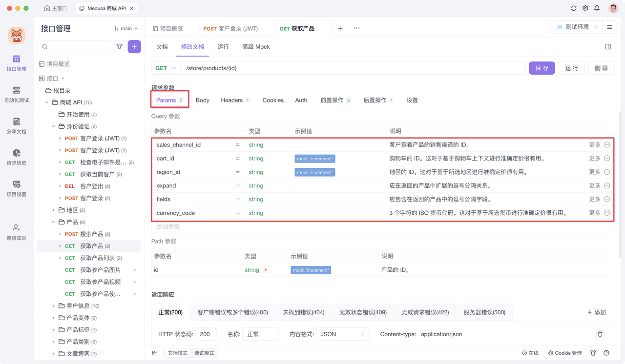Image resolution: width=625 pixels, height=364 pixels.
Task: Toggle required equals sign on sales_channel_id
Action: tap(238, 145)
